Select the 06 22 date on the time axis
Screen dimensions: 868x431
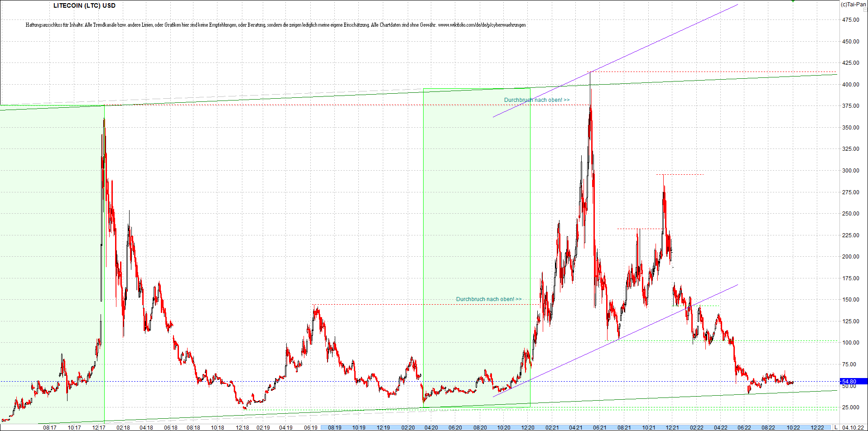[744, 427]
